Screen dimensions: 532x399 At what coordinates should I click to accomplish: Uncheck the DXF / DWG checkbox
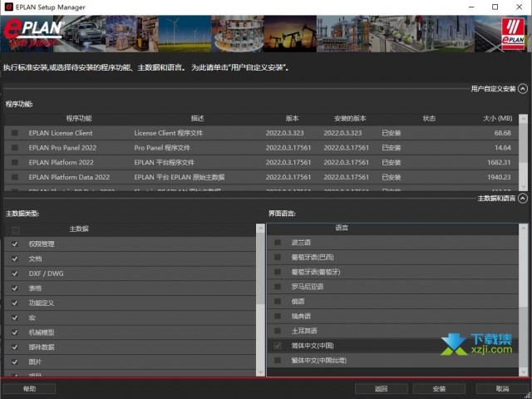pyautogui.click(x=15, y=273)
